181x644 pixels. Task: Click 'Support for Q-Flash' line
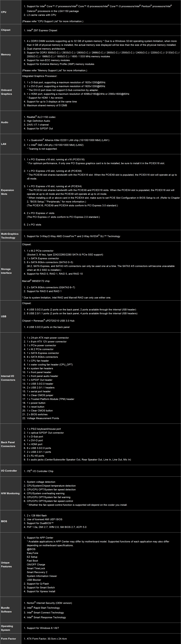point(38,584)
